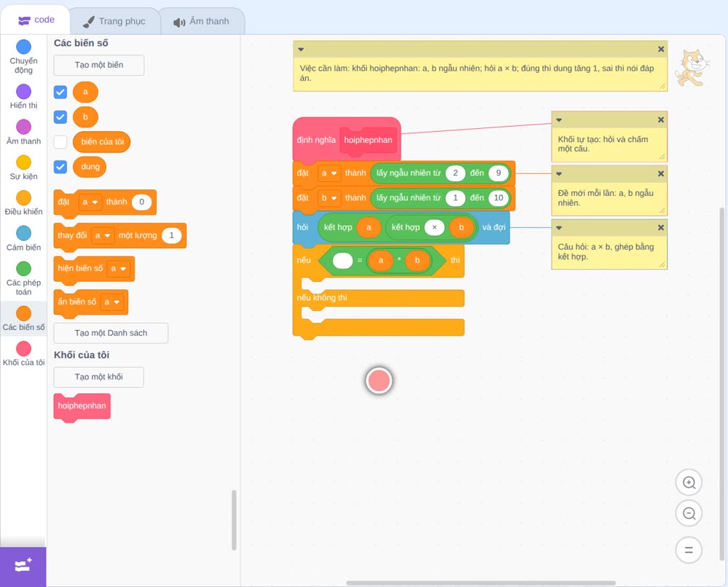Open variable dropdown in palette đặt block
The width and height of the screenshot is (728, 587).
click(90, 202)
